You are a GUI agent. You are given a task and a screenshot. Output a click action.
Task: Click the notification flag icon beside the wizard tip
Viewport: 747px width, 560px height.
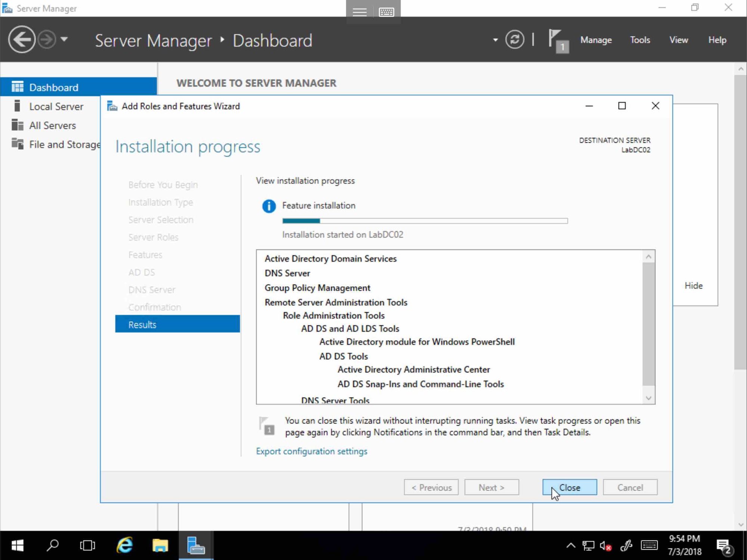pyautogui.click(x=267, y=426)
